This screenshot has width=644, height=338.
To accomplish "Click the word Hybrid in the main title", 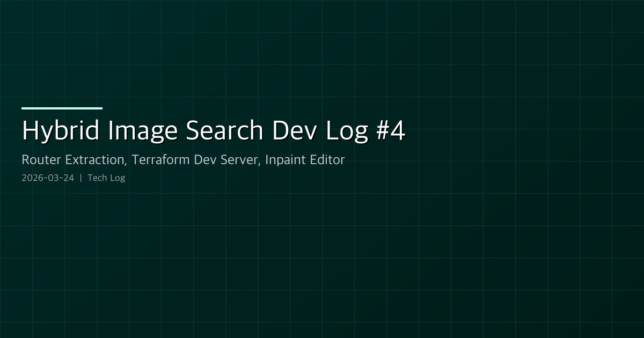I will point(61,130).
